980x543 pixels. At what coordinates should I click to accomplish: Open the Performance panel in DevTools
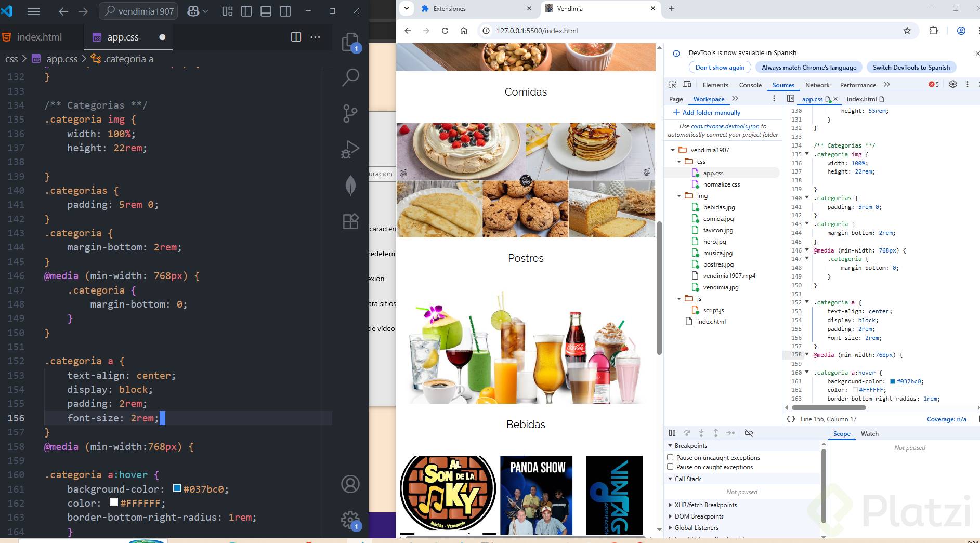(x=858, y=85)
